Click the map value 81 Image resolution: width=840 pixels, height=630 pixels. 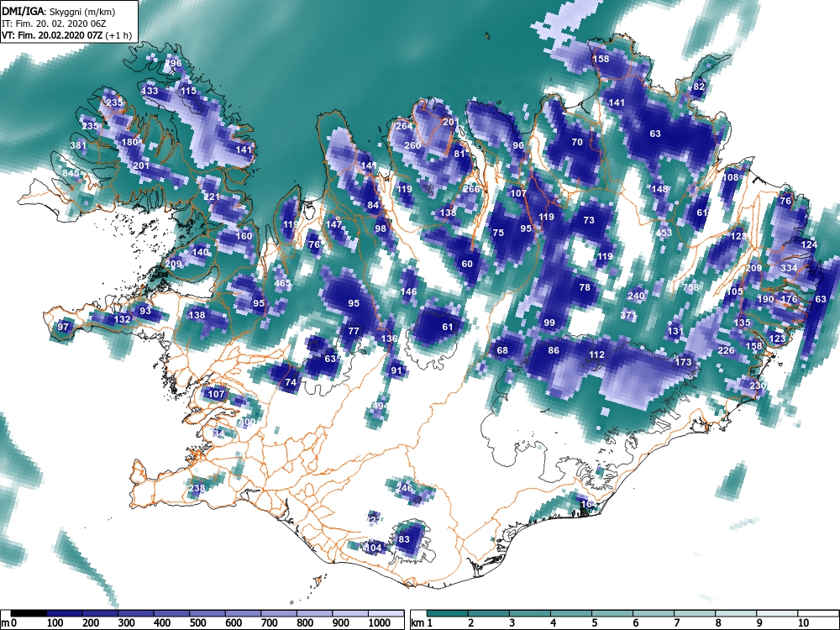459,154
